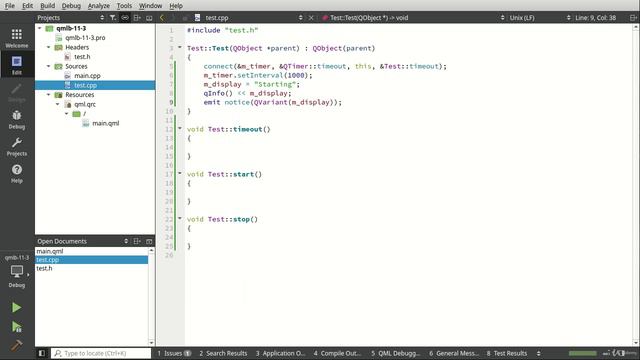This screenshot has width=640, height=360.
Task: Open the output panes views menu arrows
Action: [538, 353]
